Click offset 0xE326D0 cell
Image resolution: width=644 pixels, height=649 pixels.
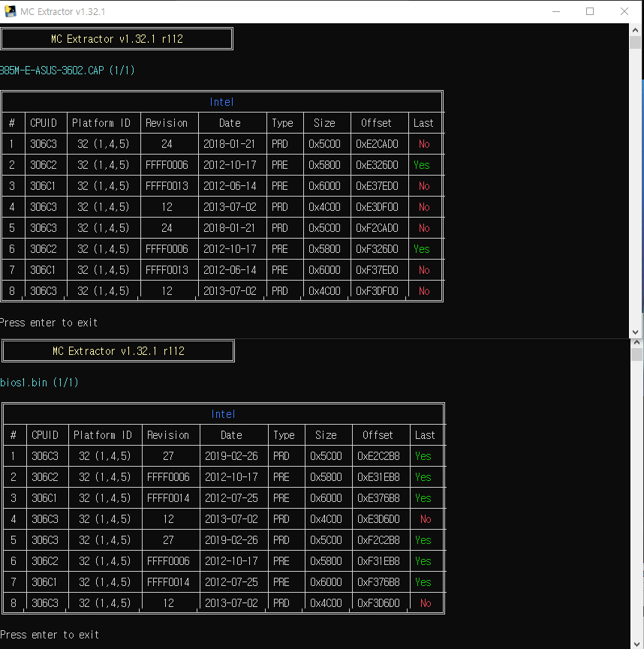pyautogui.click(x=377, y=165)
